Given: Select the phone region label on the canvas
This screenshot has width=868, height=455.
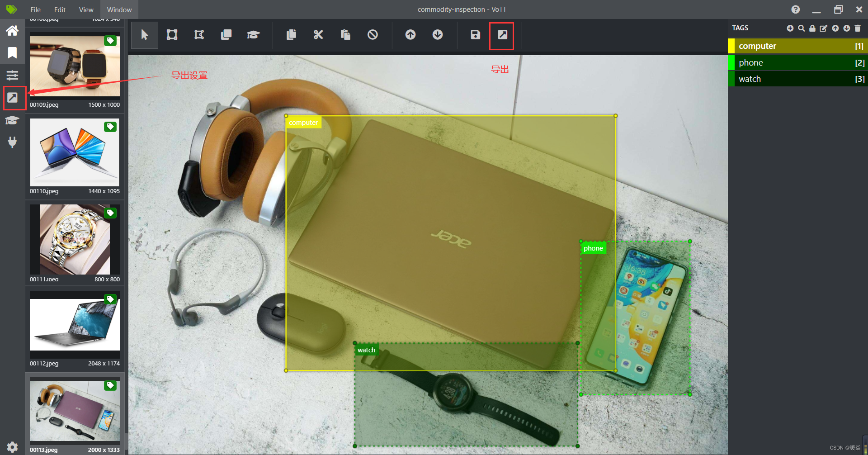Looking at the screenshot, I should pyautogui.click(x=593, y=248).
